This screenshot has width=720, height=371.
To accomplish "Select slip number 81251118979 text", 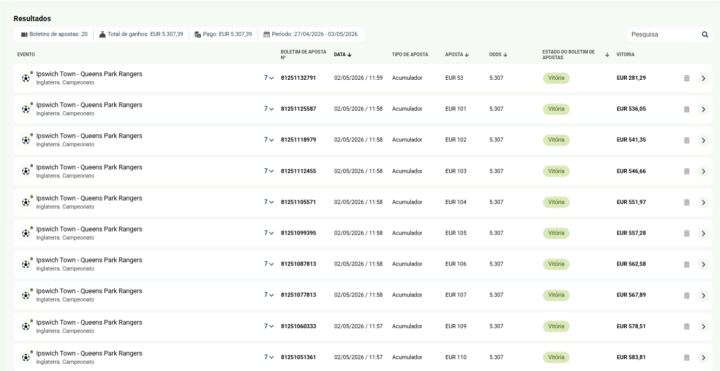I will pyautogui.click(x=298, y=140).
